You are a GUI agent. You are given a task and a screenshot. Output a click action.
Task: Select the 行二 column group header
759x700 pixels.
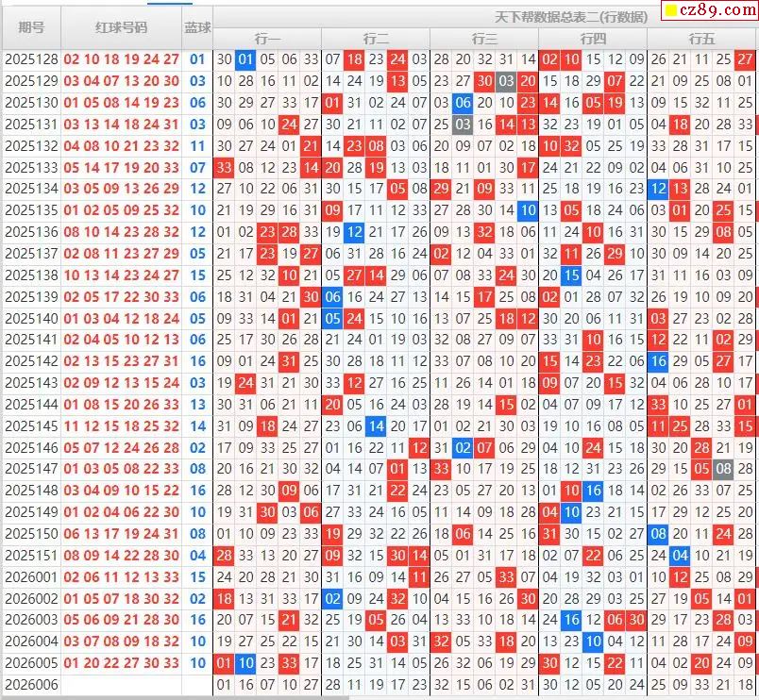click(x=376, y=38)
